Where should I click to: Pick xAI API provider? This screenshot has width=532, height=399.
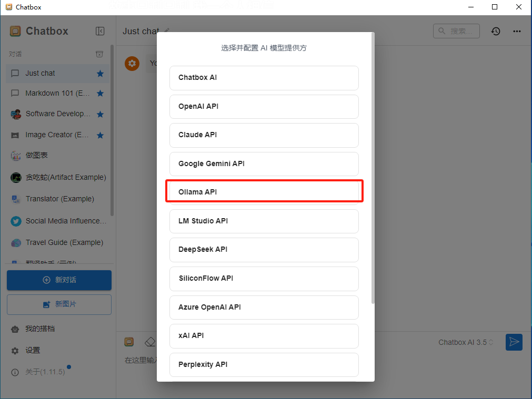coord(264,336)
